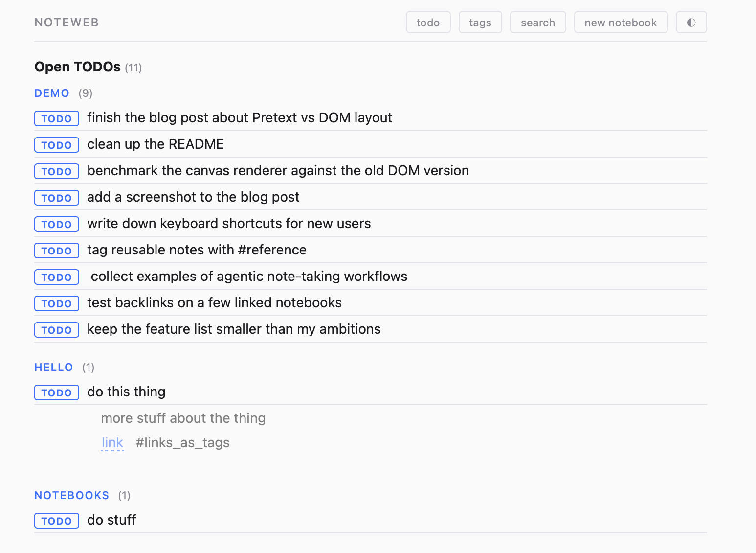Open the tags view in the header
The width and height of the screenshot is (756, 553).
(480, 23)
